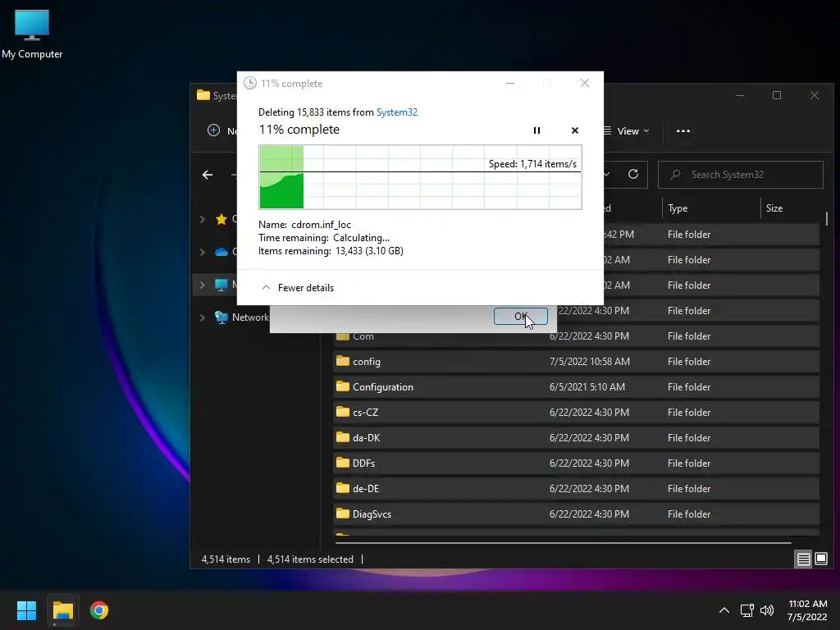This screenshot has height=630, width=840.
Task: Click the System32 folder icon in the title bar
Action: 203,95
